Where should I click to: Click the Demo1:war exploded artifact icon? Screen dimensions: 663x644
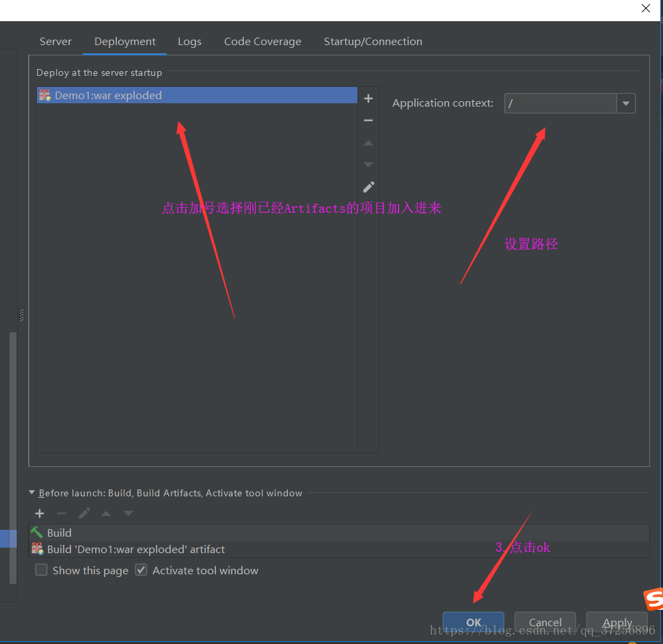pos(44,95)
